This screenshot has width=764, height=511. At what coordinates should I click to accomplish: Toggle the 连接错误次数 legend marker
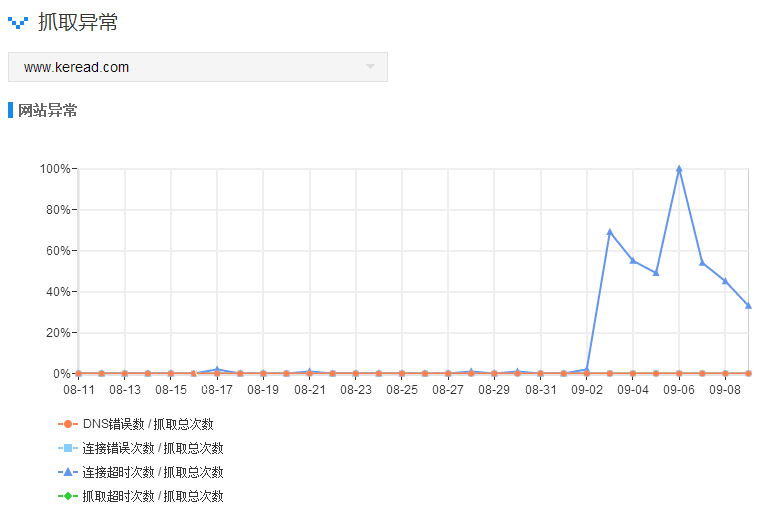pyautogui.click(x=68, y=448)
